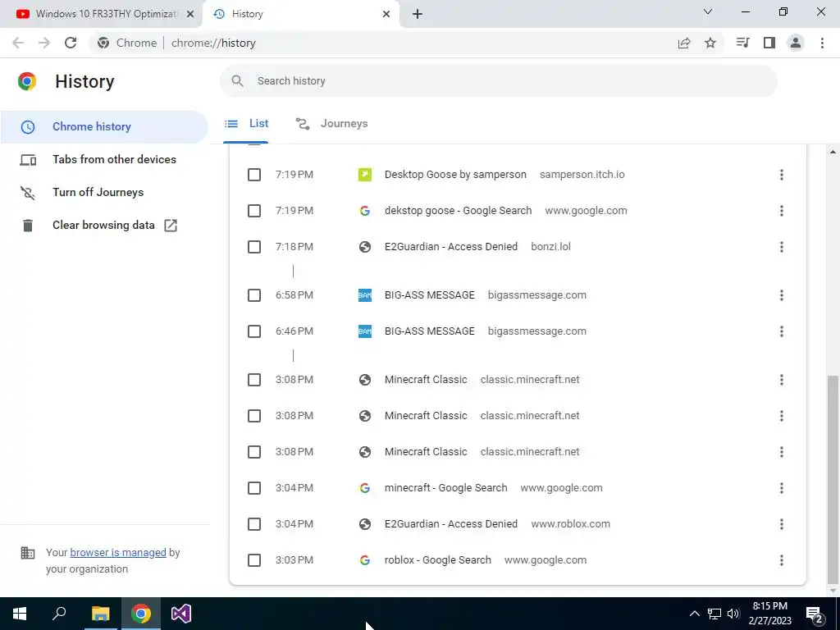Viewport: 840px width, 630px height.
Task: Open actions menu for dekstop goose search
Action: point(782,211)
